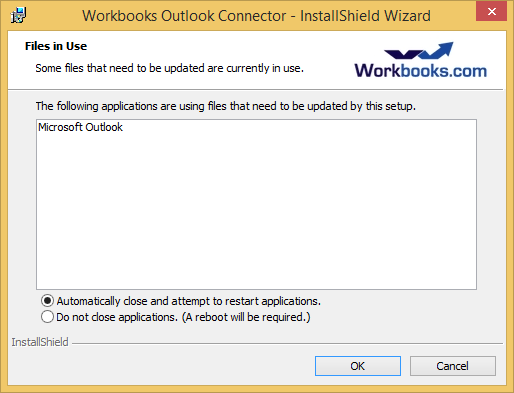Confirm with the OK button

tap(358, 366)
